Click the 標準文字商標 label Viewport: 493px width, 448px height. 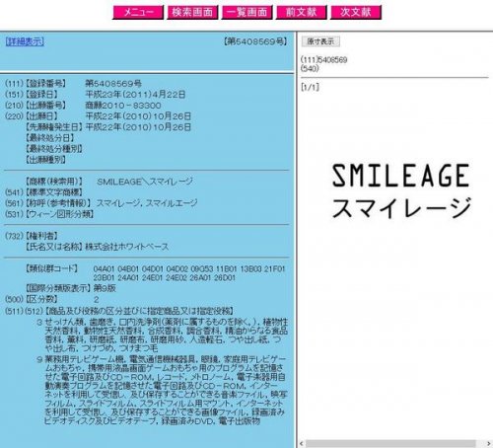pyautogui.click(x=53, y=192)
